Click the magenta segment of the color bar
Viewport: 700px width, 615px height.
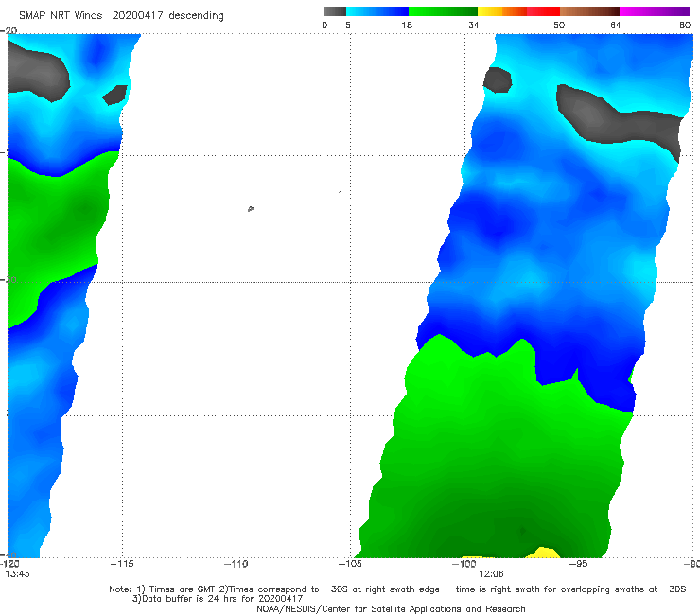click(x=654, y=11)
